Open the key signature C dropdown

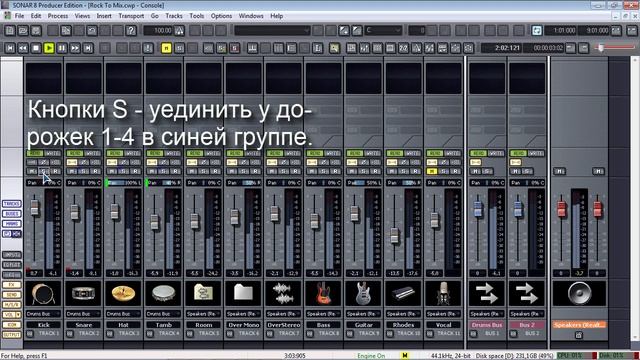coord(383,31)
